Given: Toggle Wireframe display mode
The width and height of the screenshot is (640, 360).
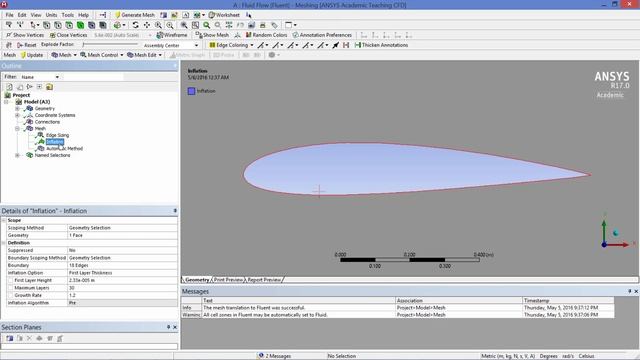Looking at the screenshot, I should click(x=172, y=35).
